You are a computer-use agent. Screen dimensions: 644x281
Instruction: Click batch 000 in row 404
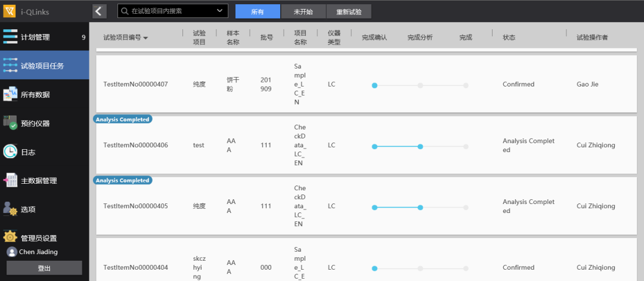coord(266,267)
